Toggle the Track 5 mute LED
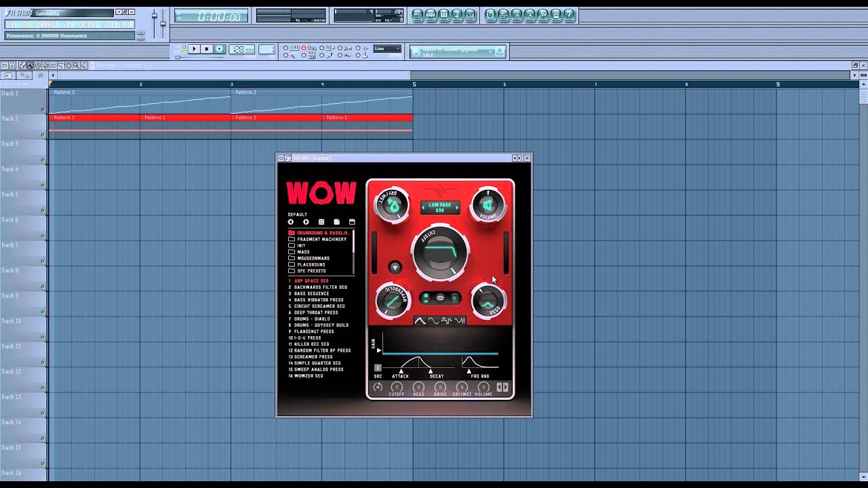 pos(43,211)
